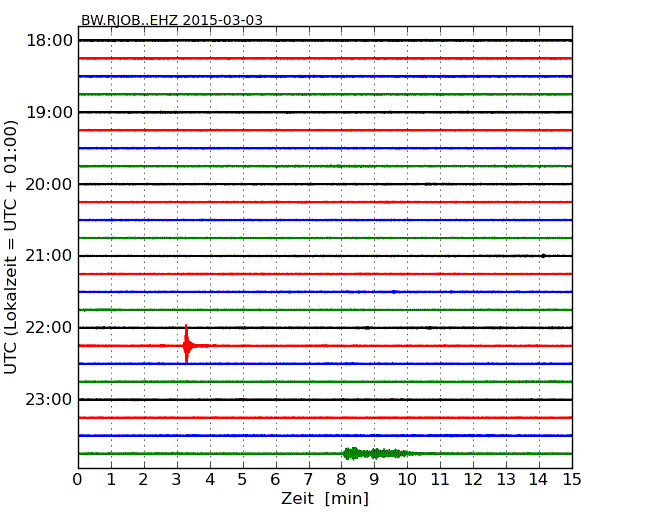
Task: Click the x-axis tick label 5
Action: 243,480
